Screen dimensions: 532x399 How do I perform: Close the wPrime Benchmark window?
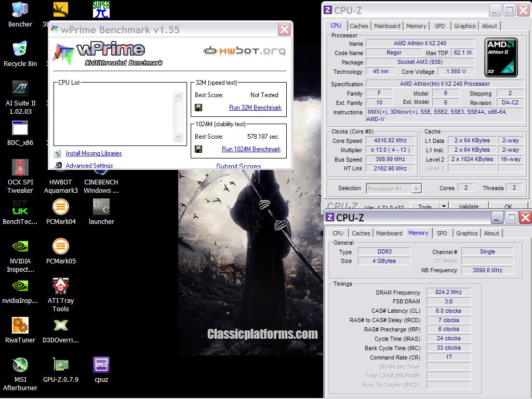click(284, 30)
